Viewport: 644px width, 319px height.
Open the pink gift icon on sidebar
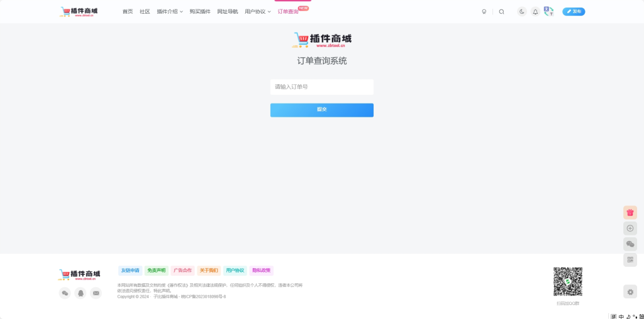(x=630, y=212)
